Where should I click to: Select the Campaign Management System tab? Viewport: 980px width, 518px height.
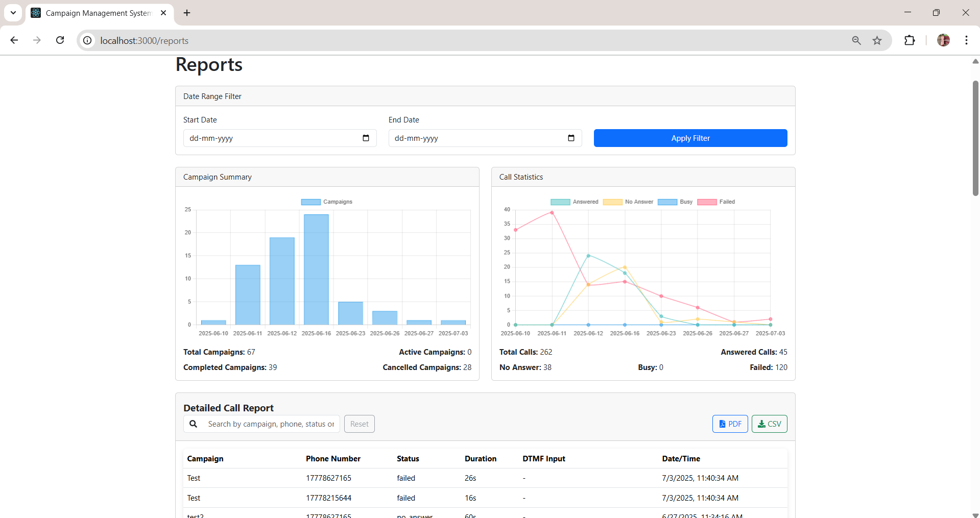(x=98, y=13)
